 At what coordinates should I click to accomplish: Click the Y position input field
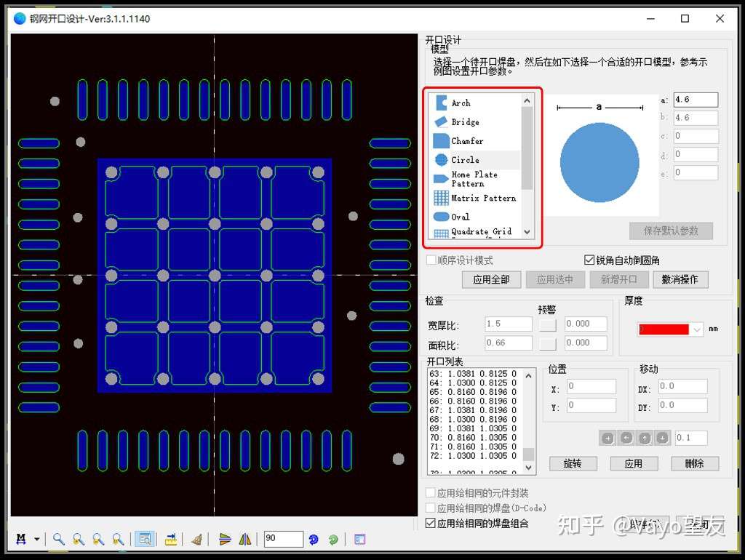click(x=591, y=406)
